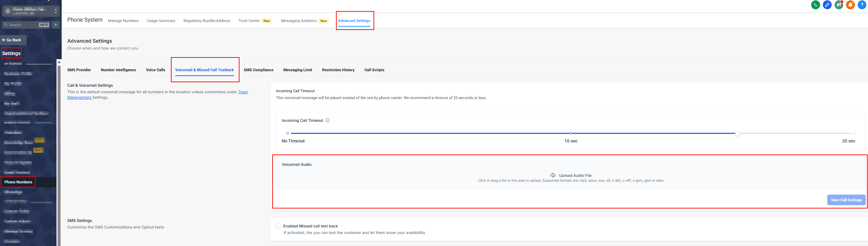Click the Settings heading in sidebar
Image resolution: width=868 pixels, height=246 pixels.
pyautogui.click(x=11, y=53)
